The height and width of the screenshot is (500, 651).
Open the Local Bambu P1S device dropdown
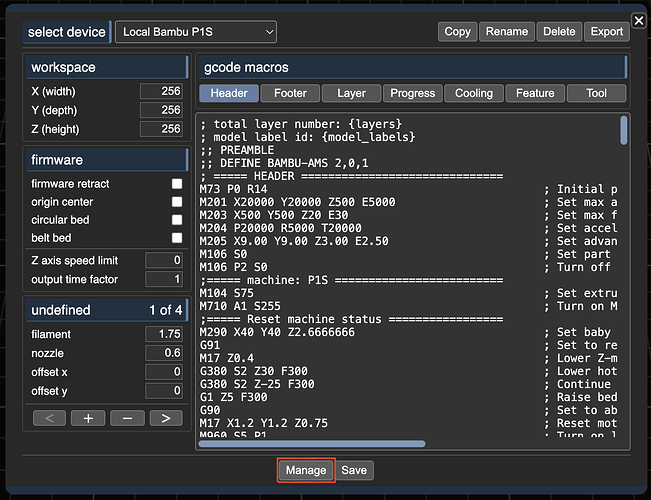tap(196, 32)
